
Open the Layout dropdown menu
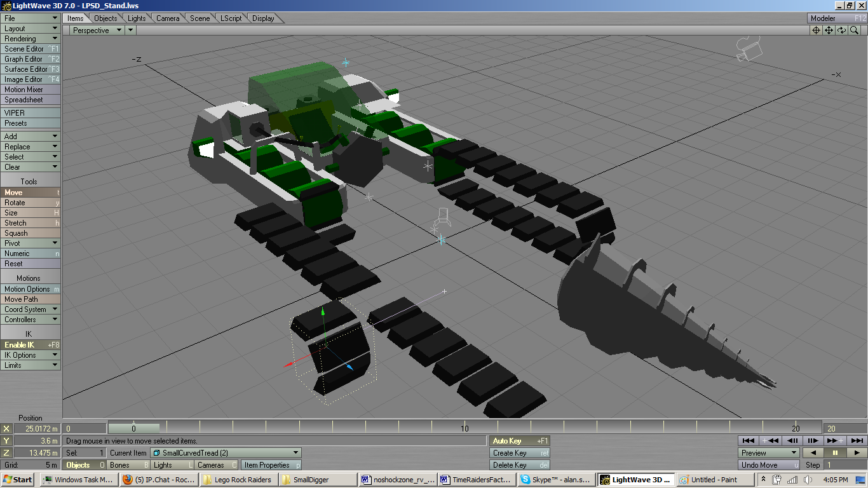(31, 29)
